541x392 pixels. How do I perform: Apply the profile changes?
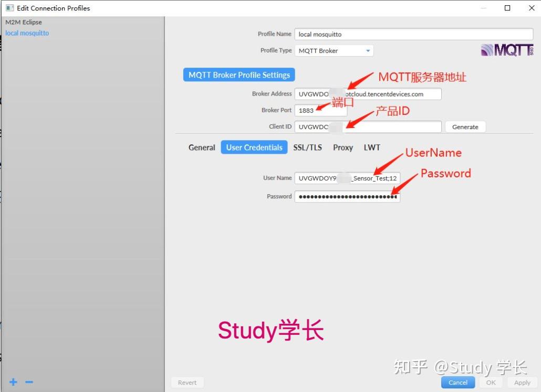click(522, 383)
